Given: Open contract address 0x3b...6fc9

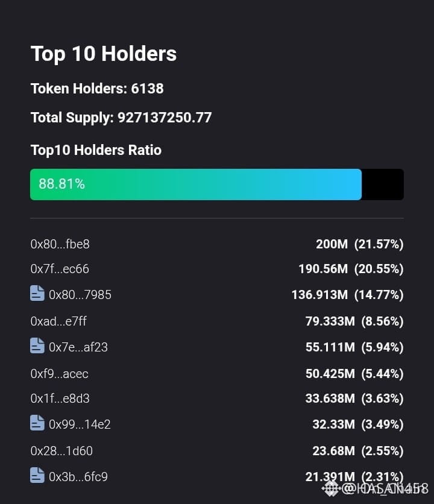Looking at the screenshot, I should click(x=78, y=477).
